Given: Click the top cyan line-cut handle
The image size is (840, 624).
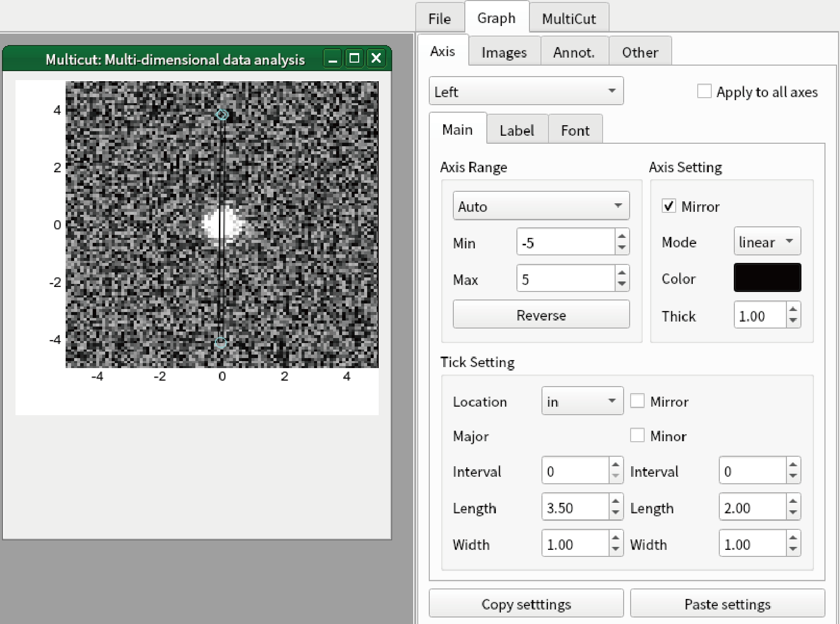Looking at the screenshot, I should (x=222, y=115).
